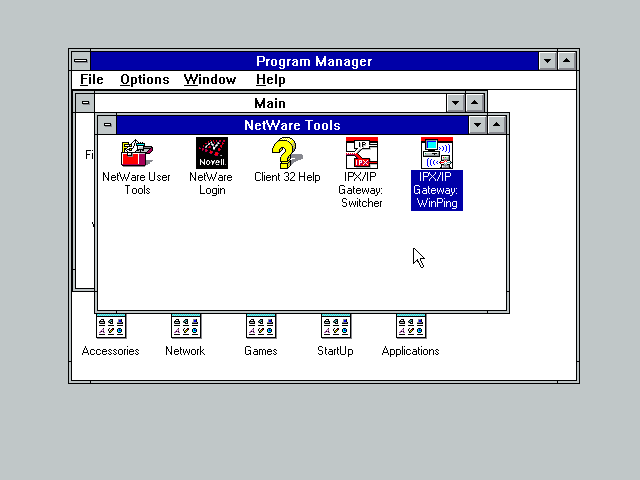Open the Options menu

tap(144, 80)
